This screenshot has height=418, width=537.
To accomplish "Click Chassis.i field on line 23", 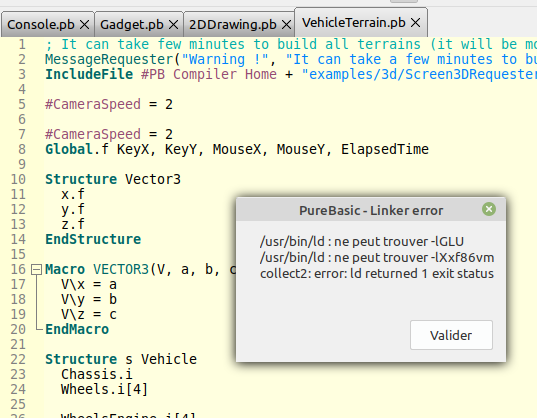I will click(x=97, y=374).
